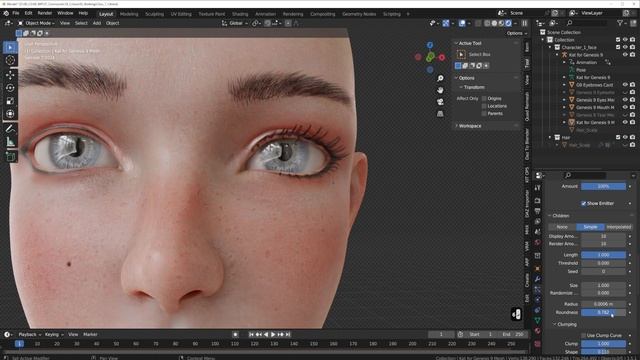
Task: Open the Playback popover in timeline
Action: pyautogui.click(x=29, y=335)
